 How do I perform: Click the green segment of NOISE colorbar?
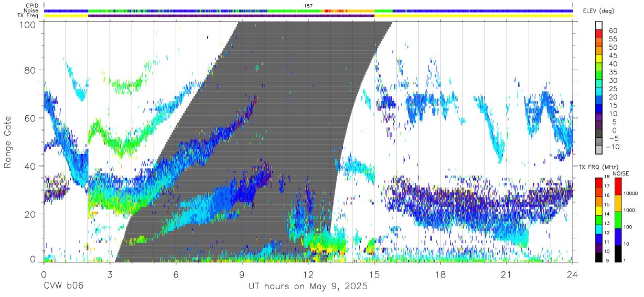(x=618, y=220)
